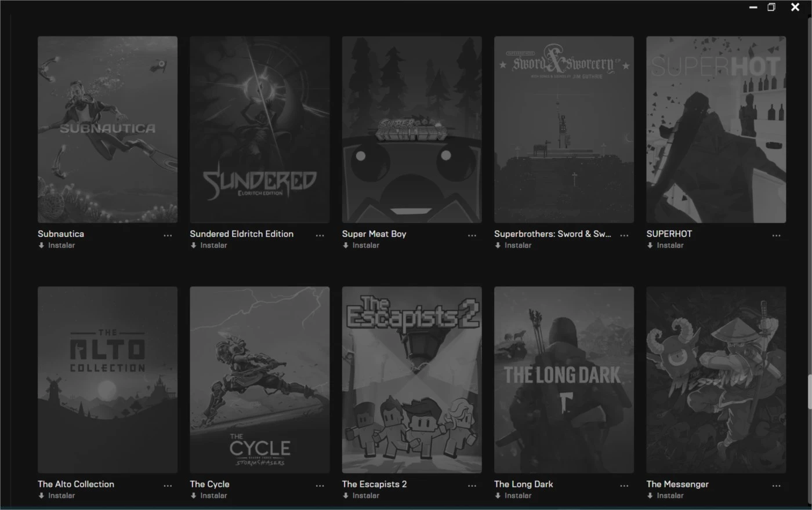Close the launcher window
The image size is (812, 510).
click(x=795, y=7)
